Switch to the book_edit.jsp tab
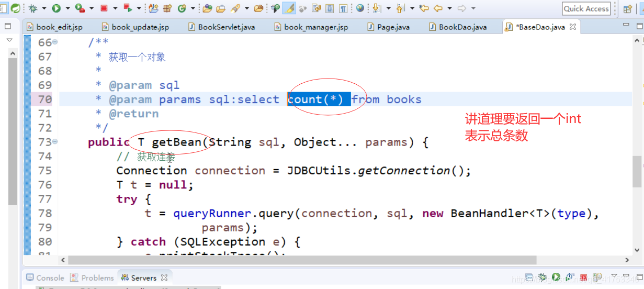 coord(54,27)
